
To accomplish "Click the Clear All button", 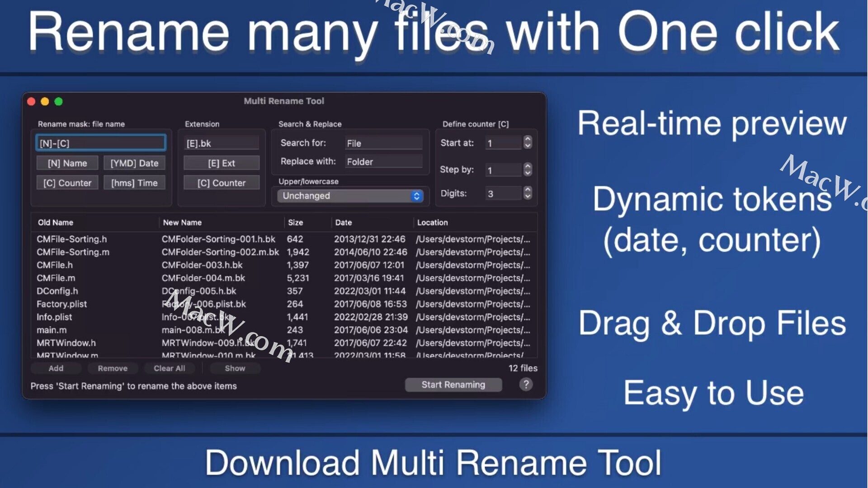I will [170, 368].
